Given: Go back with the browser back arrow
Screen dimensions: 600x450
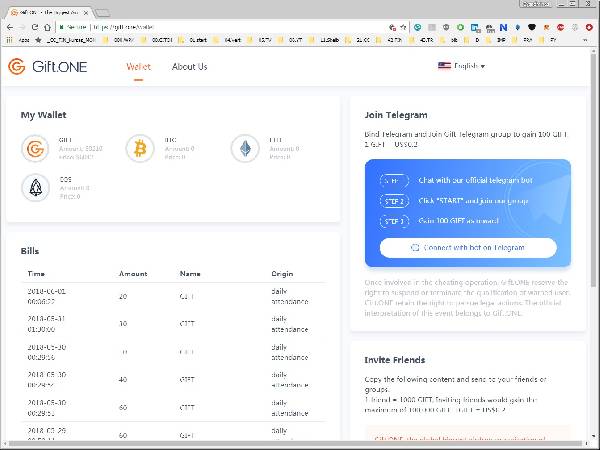Looking at the screenshot, I should [x=10, y=27].
